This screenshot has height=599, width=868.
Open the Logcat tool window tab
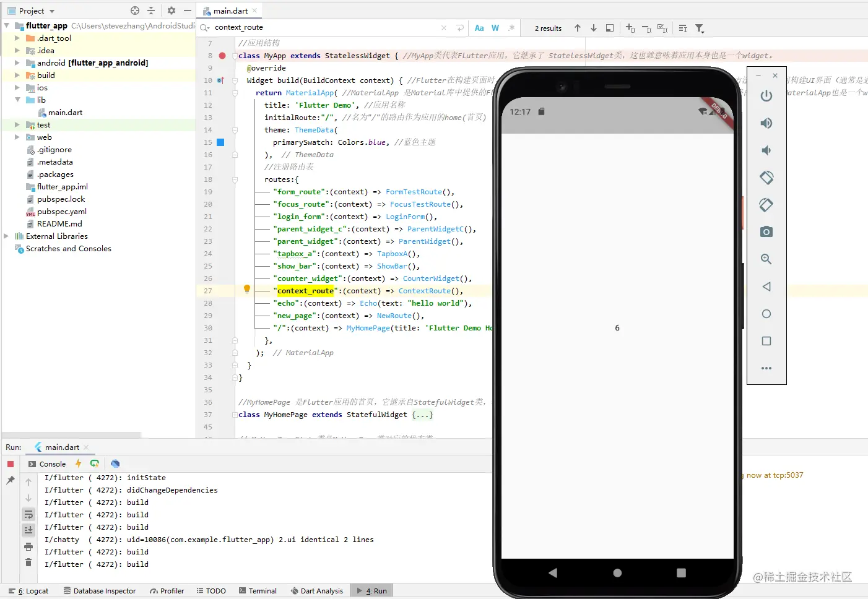click(x=28, y=591)
